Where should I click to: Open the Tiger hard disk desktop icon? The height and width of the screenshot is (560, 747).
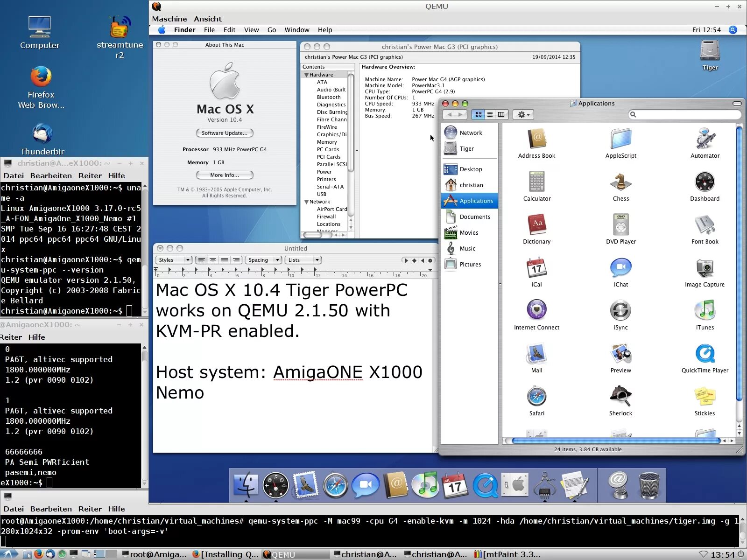[710, 51]
